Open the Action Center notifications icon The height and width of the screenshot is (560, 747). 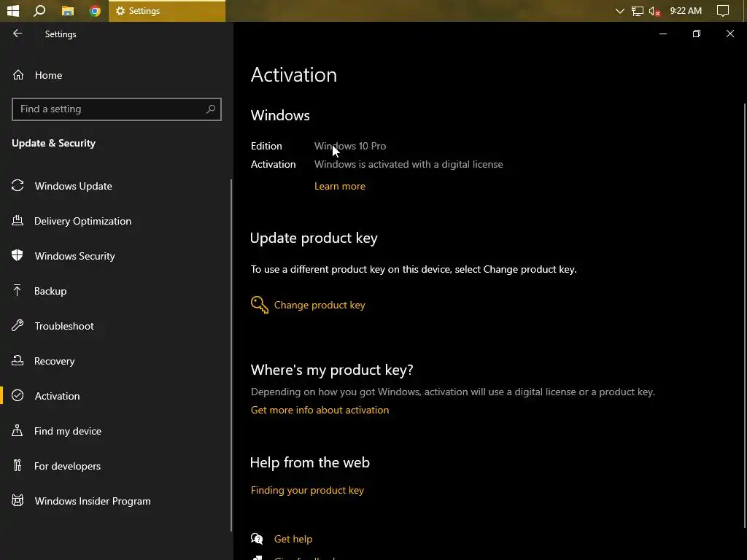tap(723, 10)
